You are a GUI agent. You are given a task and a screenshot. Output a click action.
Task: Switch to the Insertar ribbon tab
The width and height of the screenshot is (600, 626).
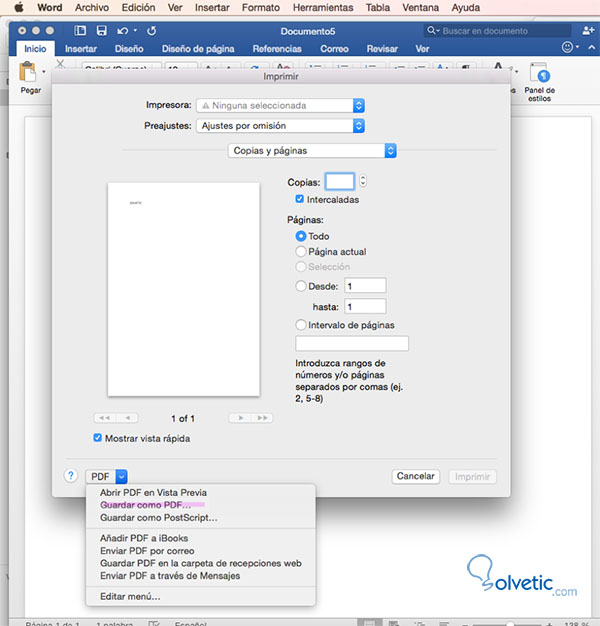click(81, 49)
